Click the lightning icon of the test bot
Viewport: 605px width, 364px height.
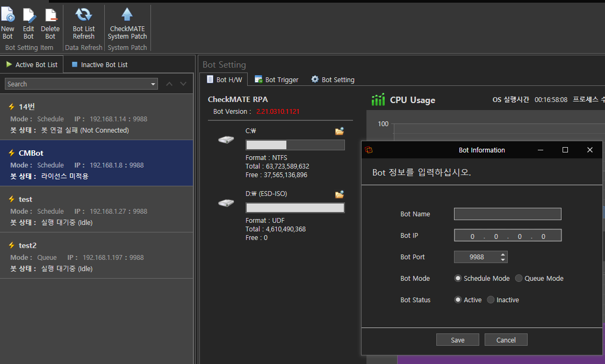(12, 199)
